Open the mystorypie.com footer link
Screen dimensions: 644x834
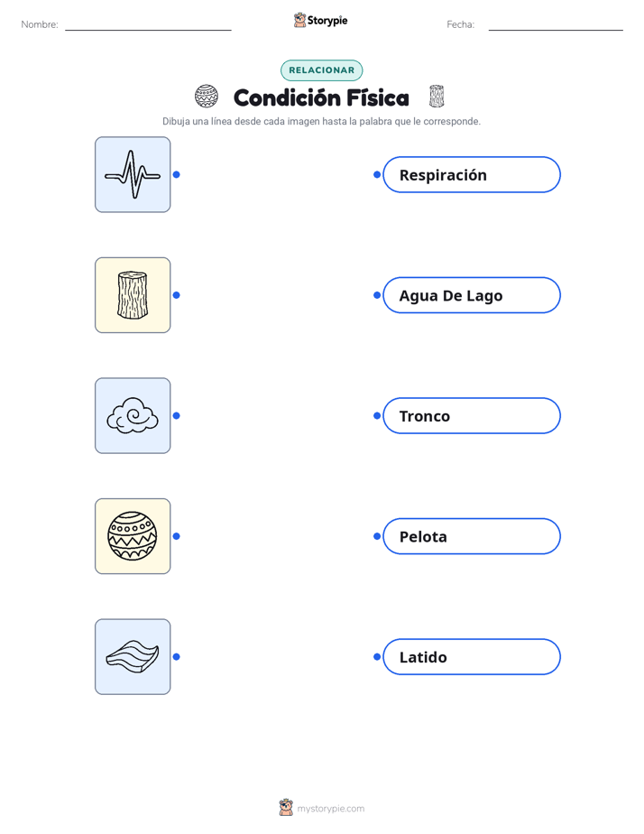coord(322,808)
